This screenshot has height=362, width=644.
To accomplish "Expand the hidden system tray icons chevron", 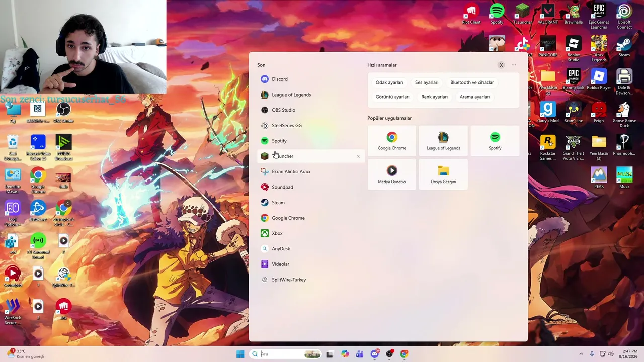I will click(x=581, y=354).
